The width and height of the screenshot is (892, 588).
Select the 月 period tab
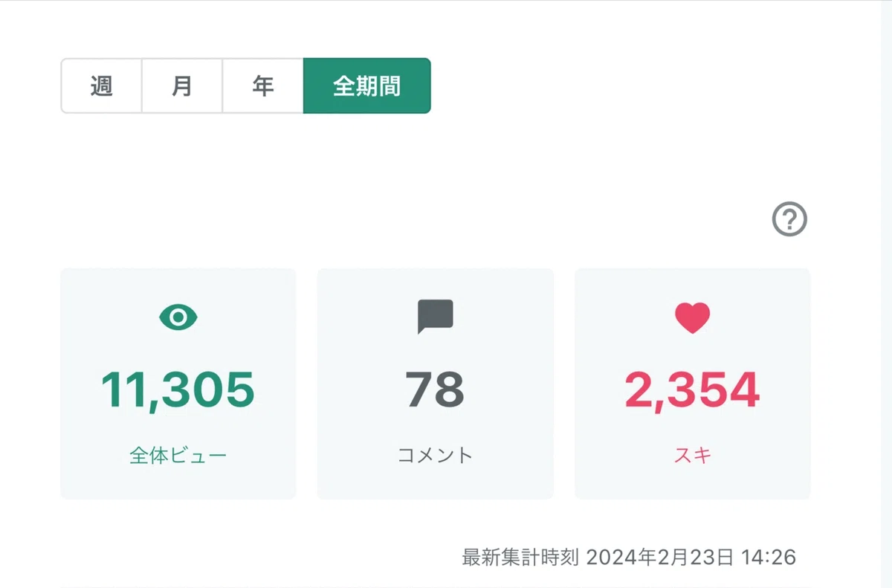pos(182,85)
